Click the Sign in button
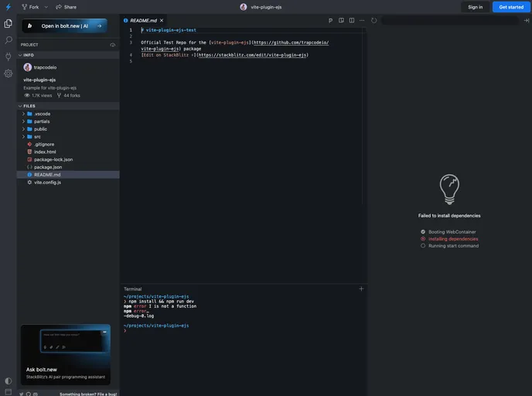This screenshot has height=396, width=532. pyautogui.click(x=475, y=7)
